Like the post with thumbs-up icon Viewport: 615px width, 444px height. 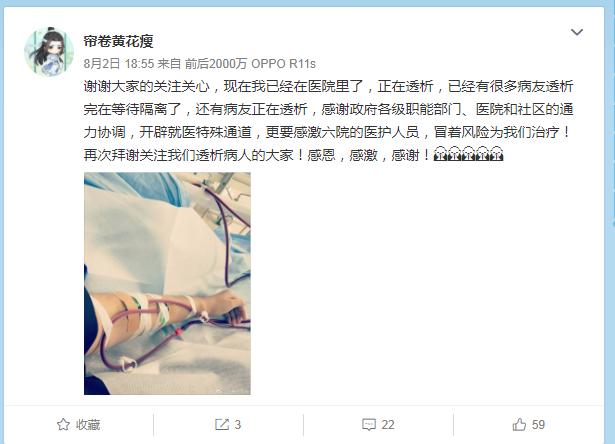[x=519, y=424]
